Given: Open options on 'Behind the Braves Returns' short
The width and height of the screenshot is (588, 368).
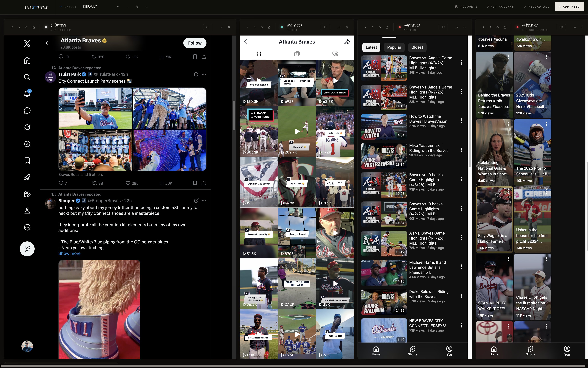Looking at the screenshot, I should pyautogui.click(x=508, y=57).
